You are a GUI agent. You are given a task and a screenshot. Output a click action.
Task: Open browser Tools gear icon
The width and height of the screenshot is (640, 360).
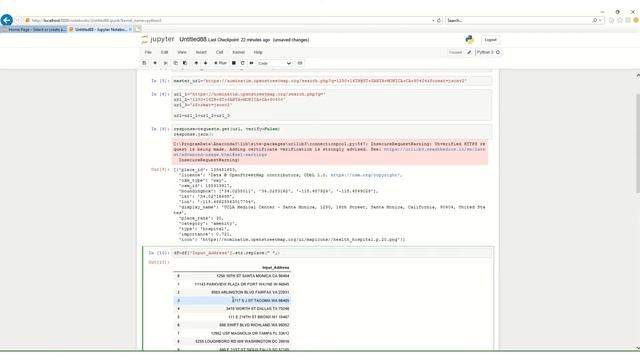click(628, 20)
